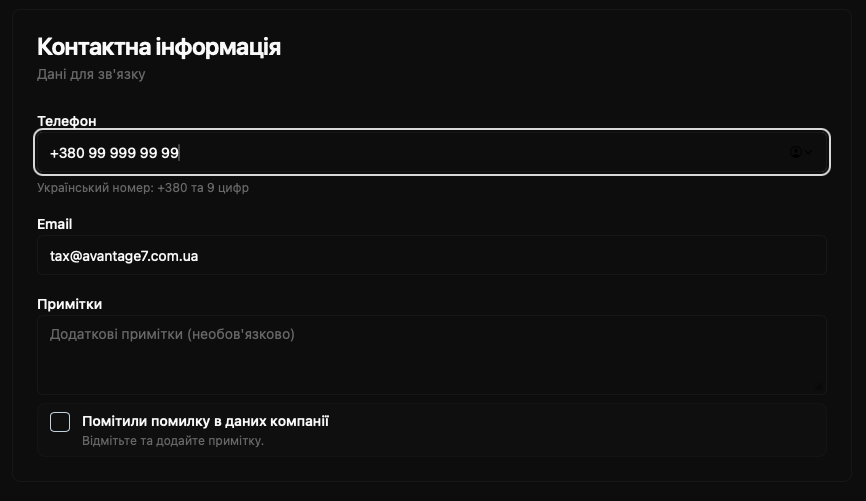Click the "Email" field label
Screen dimensions: 866x501
tap(55, 224)
